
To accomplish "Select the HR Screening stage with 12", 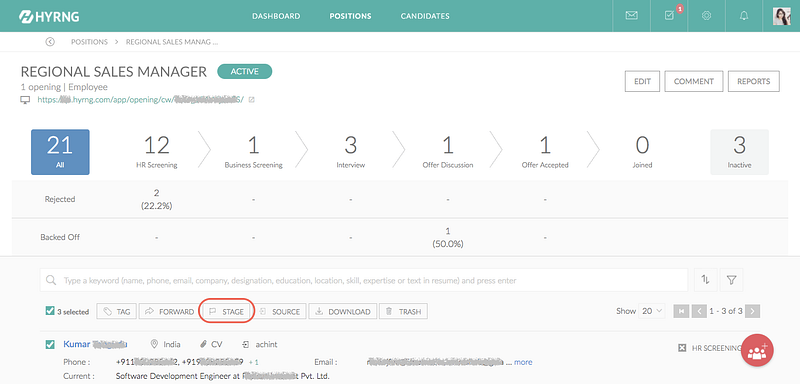I will [157, 152].
